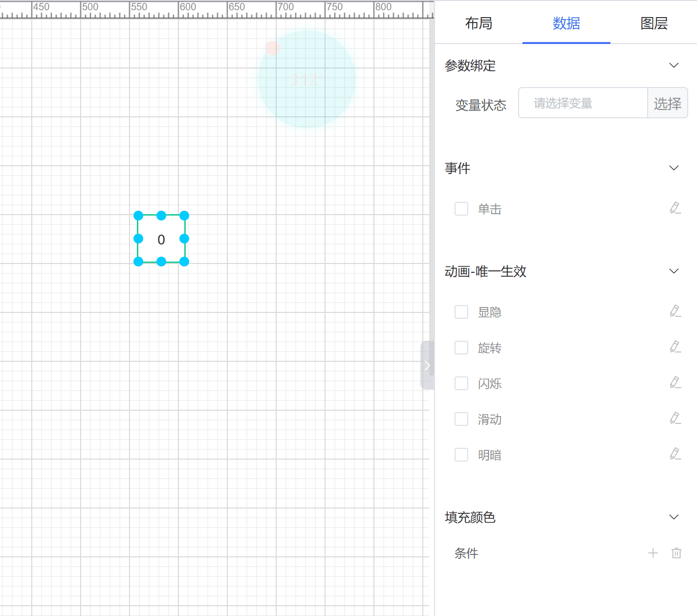Switch to the 数据 tab
Screen dimensions: 697x616
[566, 23]
